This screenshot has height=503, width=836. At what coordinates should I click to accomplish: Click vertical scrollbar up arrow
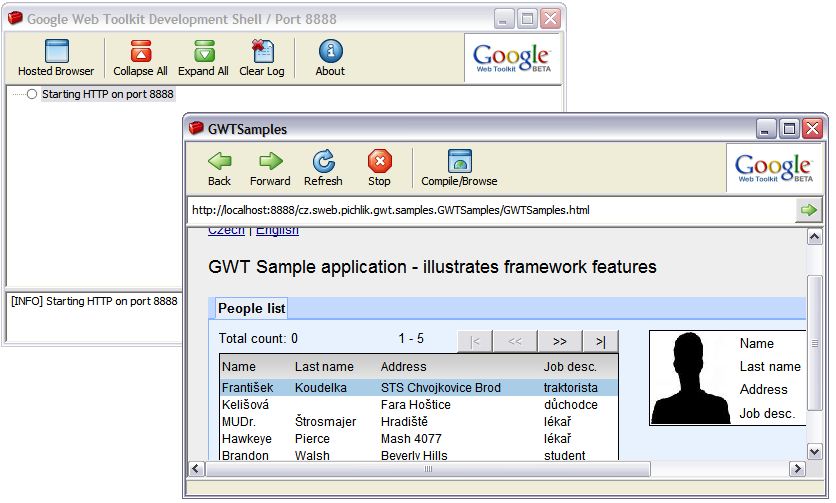pyautogui.click(x=814, y=236)
